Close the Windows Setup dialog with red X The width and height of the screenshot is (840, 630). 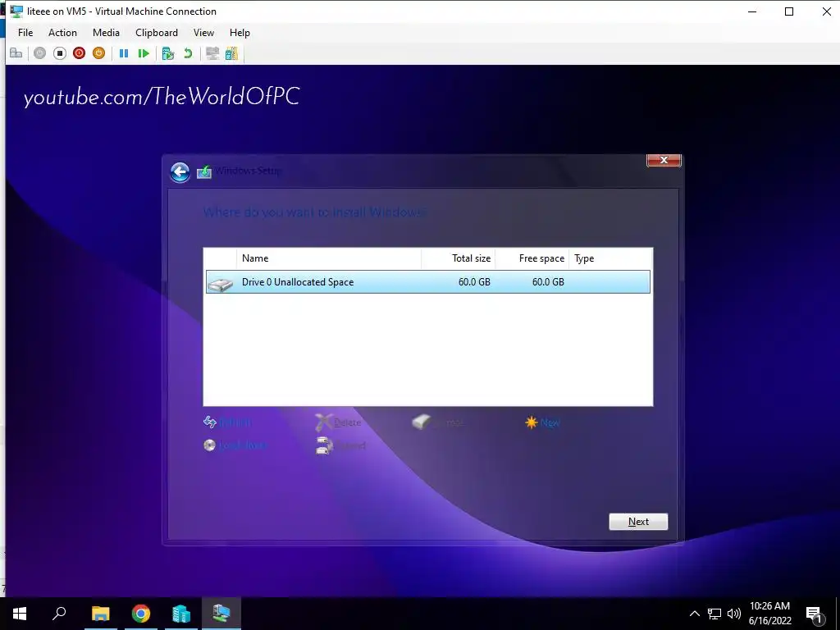pyautogui.click(x=664, y=160)
